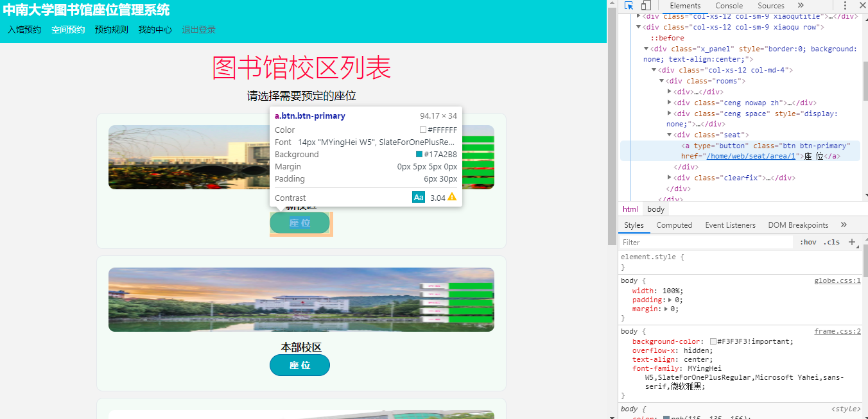Select the 我的中心 menu item
Image resolution: width=868 pixels, height=419 pixels.
click(x=155, y=29)
